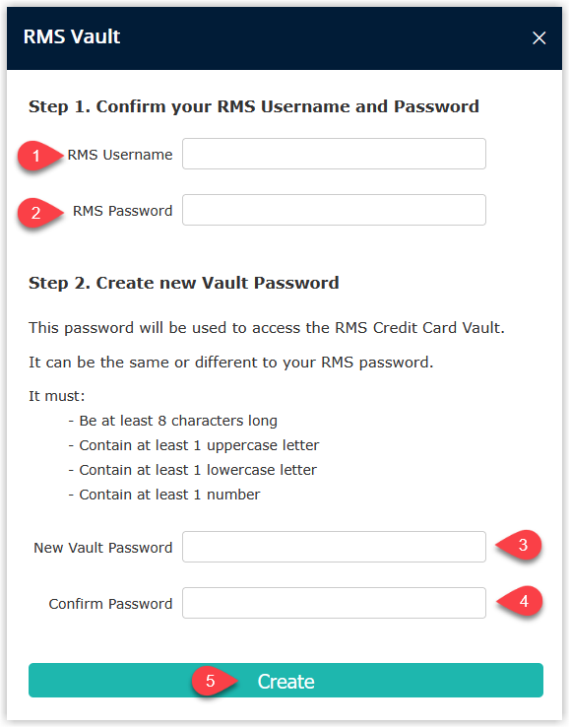Click the New Vault Password label
Image resolution: width=570 pixels, height=728 pixels.
tap(103, 548)
